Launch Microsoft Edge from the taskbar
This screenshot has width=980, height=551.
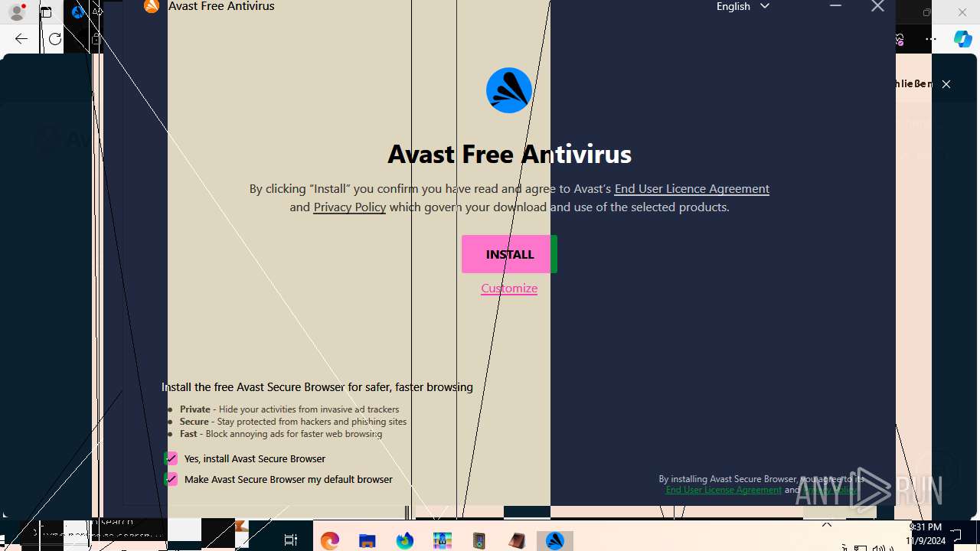point(330,540)
